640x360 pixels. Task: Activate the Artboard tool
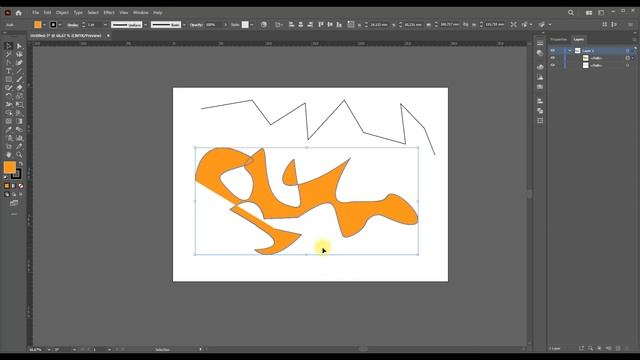point(9,146)
